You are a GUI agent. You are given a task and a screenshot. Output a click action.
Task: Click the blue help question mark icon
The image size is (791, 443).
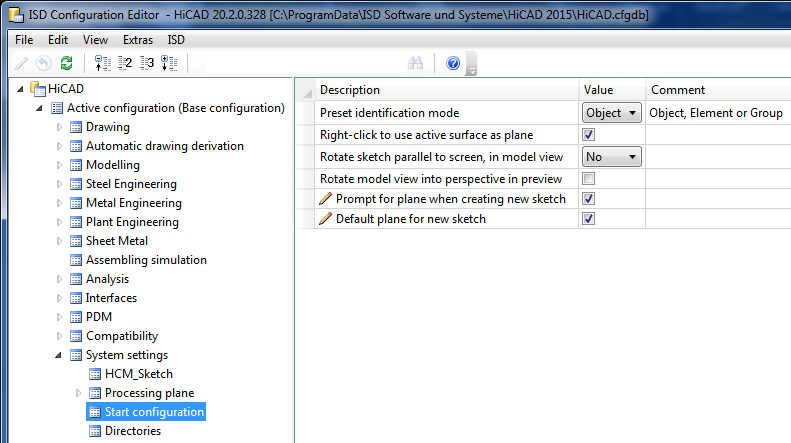point(453,63)
